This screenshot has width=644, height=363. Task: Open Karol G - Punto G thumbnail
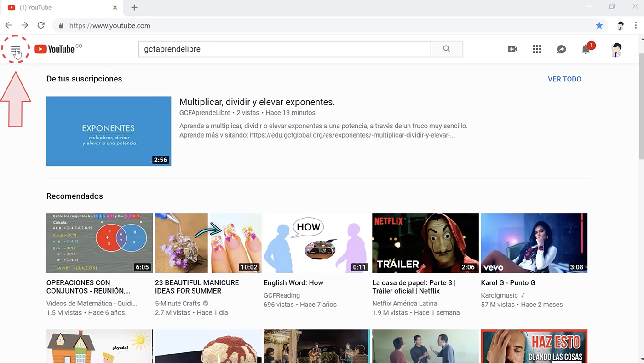click(x=534, y=243)
